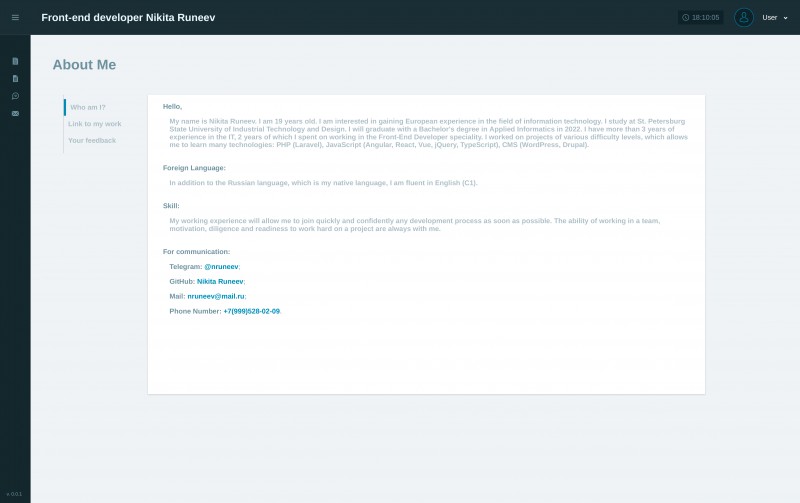Image resolution: width=800 pixels, height=503 pixels.
Task: Open the hamburger menu in the header
Action: (x=15, y=17)
